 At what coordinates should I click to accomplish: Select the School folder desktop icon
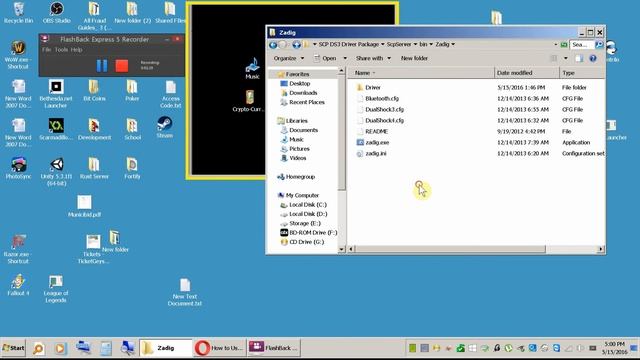132,129
